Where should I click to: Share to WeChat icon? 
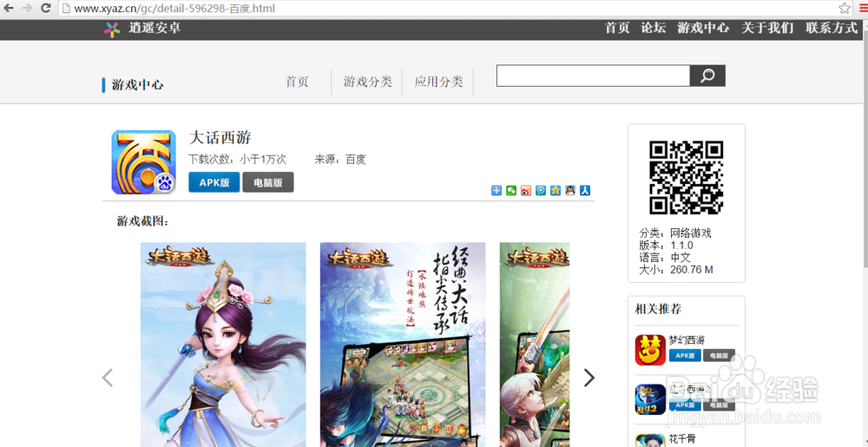coord(511,190)
